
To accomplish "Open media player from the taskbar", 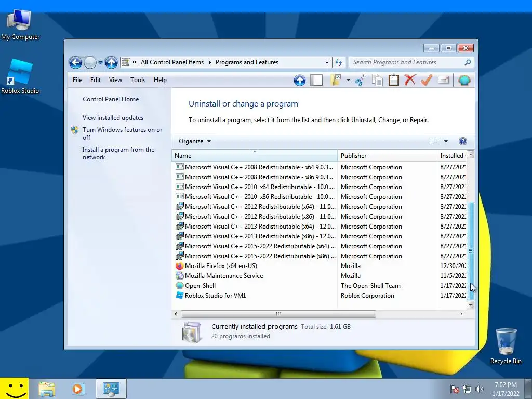I will tap(78, 389).
